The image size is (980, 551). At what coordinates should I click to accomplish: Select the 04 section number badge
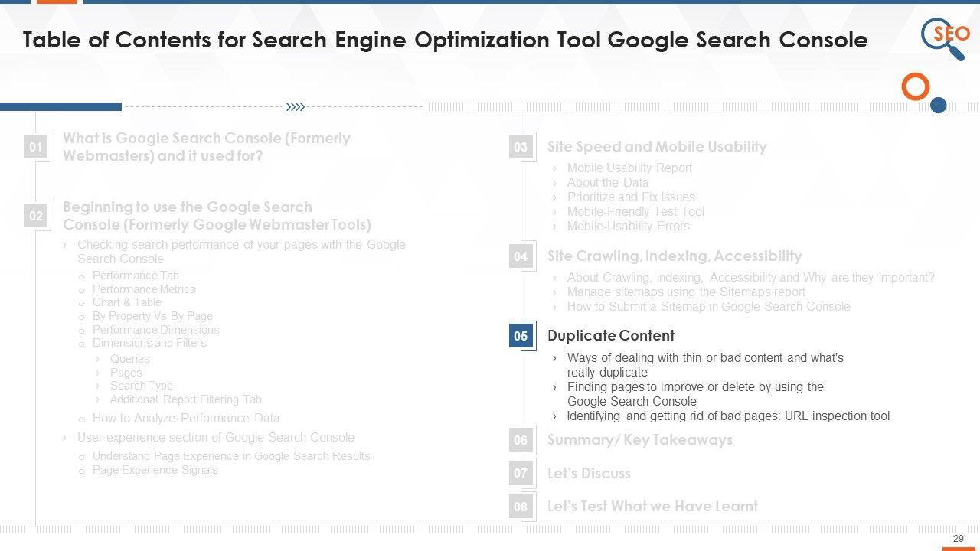[x=521, y=256]
